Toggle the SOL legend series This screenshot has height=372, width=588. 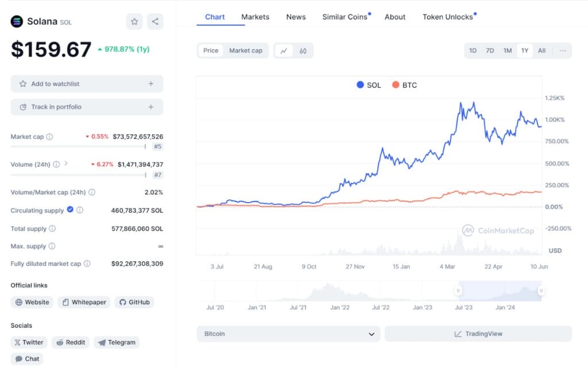[369, 85]
